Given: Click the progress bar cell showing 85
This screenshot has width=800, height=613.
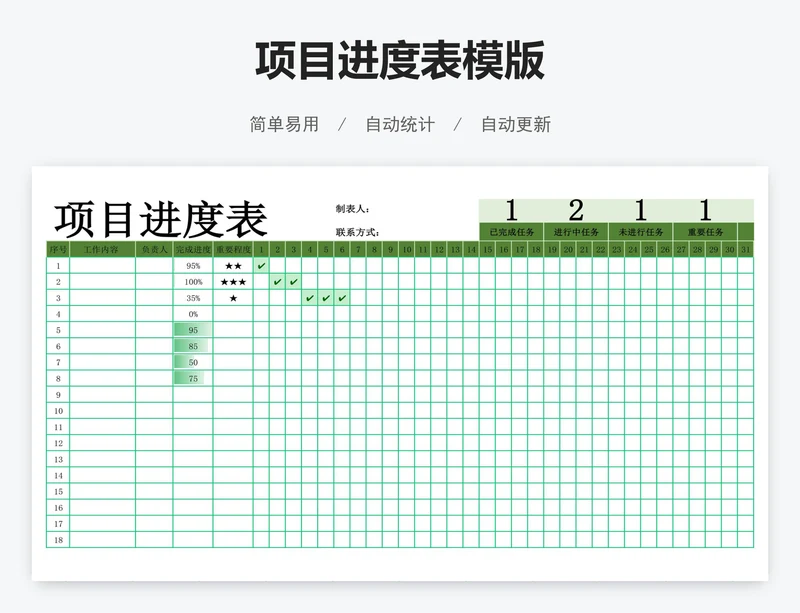Looking at the screenshot, I should (x=193, y=347).
